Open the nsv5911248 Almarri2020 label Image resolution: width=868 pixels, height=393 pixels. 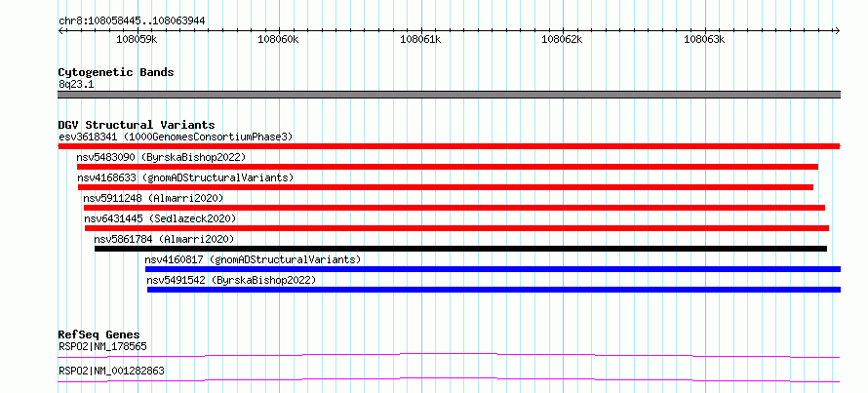153,198
